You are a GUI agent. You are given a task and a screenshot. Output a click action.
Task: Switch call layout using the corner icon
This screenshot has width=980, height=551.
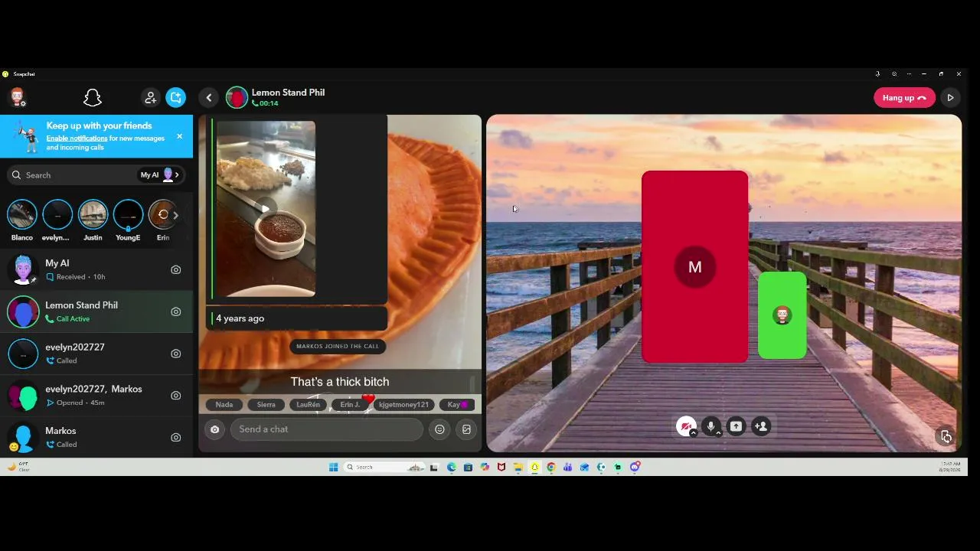point(946,436)
